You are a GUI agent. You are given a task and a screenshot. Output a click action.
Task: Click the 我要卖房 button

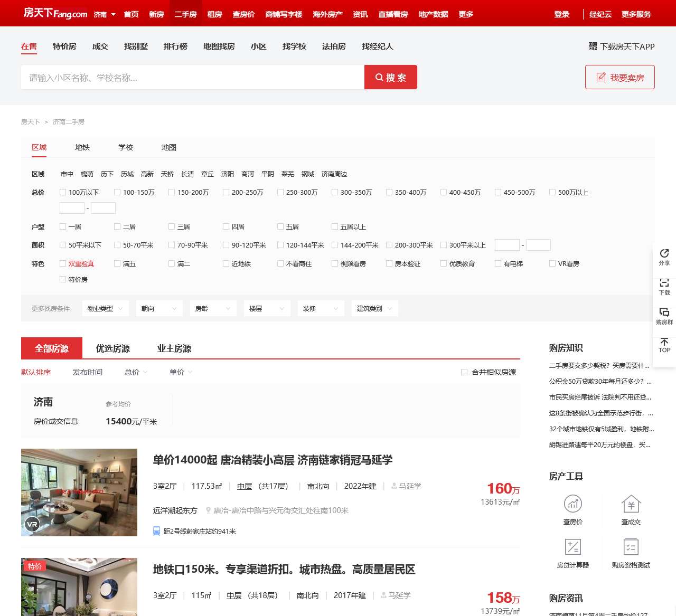619,77
